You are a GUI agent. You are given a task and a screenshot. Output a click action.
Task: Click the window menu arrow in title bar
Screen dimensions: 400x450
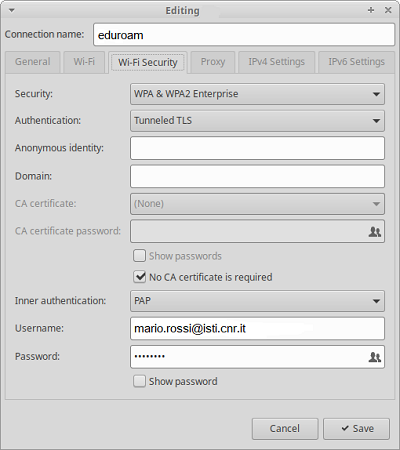(x=12, y=10)
